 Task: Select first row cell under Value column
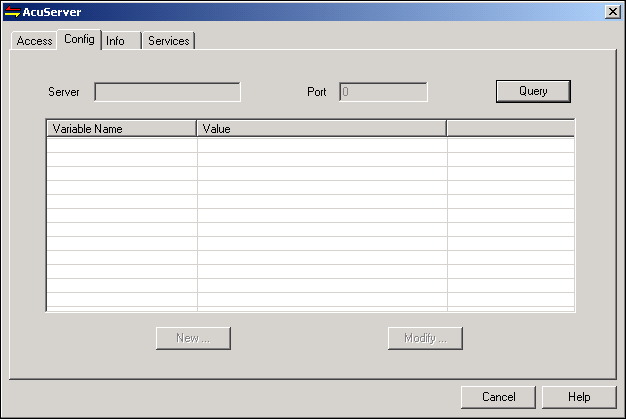click(321, 144)
